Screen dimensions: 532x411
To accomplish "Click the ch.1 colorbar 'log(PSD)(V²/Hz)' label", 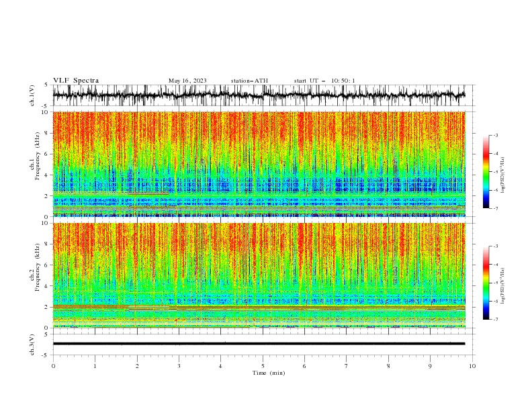I will click(x=503, y=175).
